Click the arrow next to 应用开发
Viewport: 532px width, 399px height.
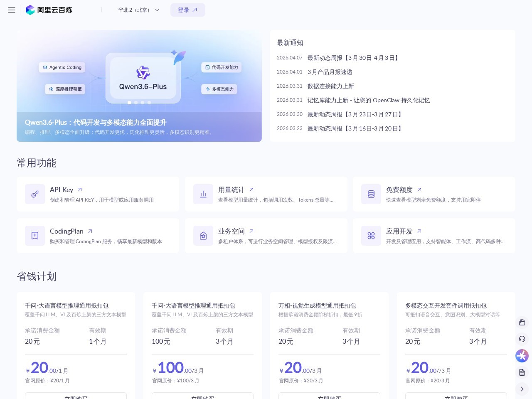419,231
